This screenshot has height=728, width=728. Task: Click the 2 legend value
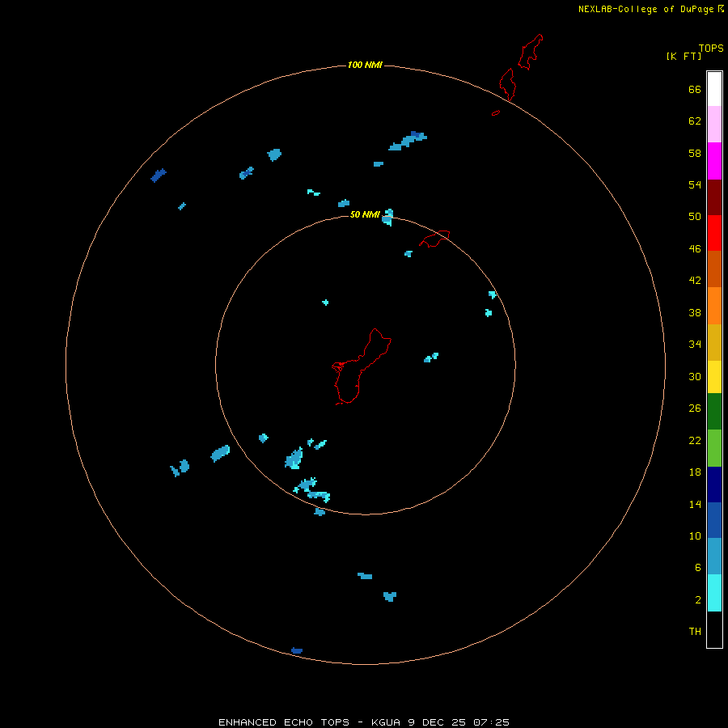click(x=697, y=600)
